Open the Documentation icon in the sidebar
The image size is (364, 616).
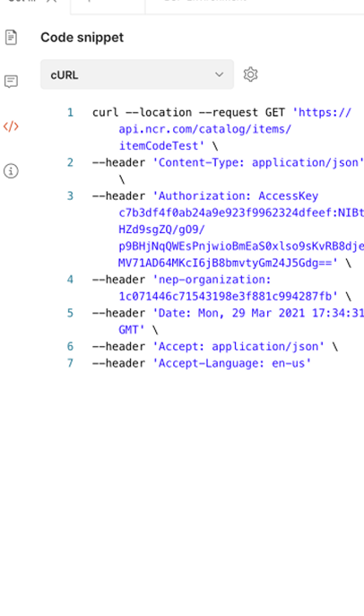[x=11, y=38]
